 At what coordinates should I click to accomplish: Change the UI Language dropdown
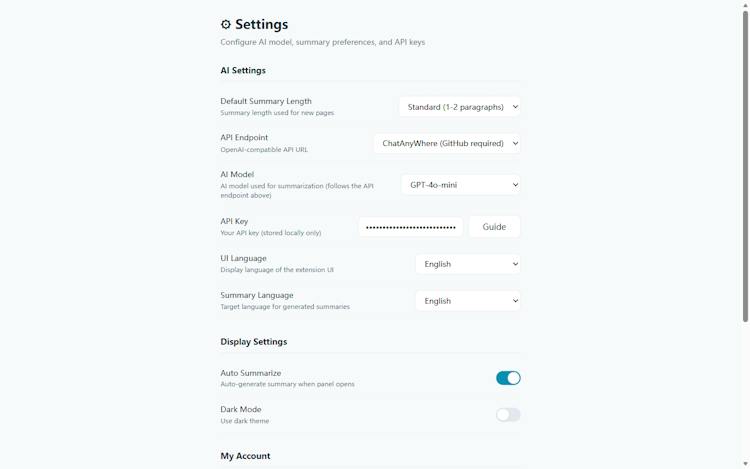coord(468,264)
